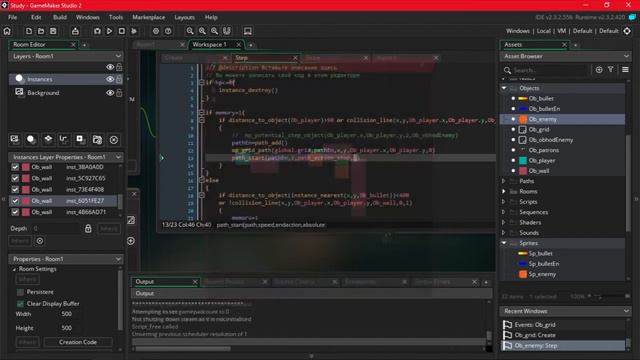Open the Help question mark icon

point(168,31)
